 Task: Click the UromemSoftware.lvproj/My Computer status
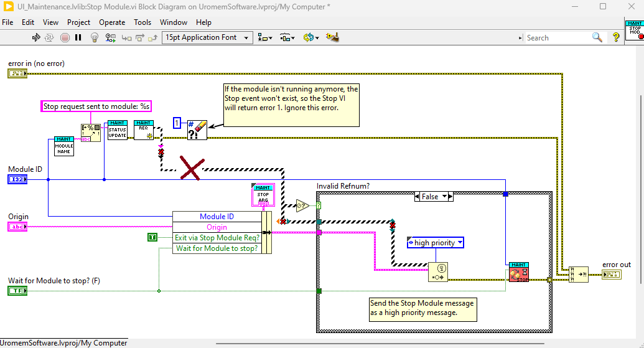63,343
